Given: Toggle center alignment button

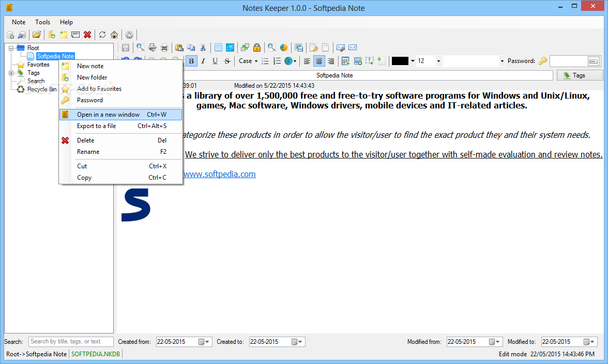Looking at the screenshot, I should 318,61.
